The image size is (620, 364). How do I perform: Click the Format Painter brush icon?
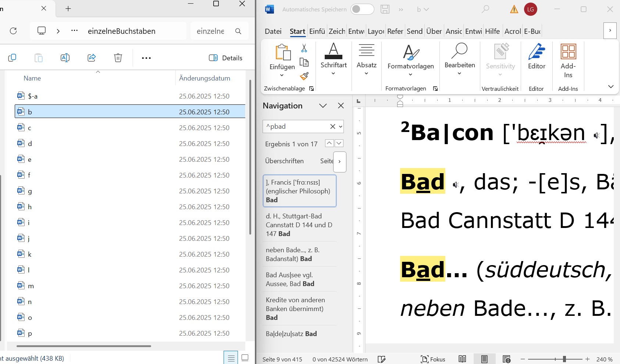coord(304,76)
